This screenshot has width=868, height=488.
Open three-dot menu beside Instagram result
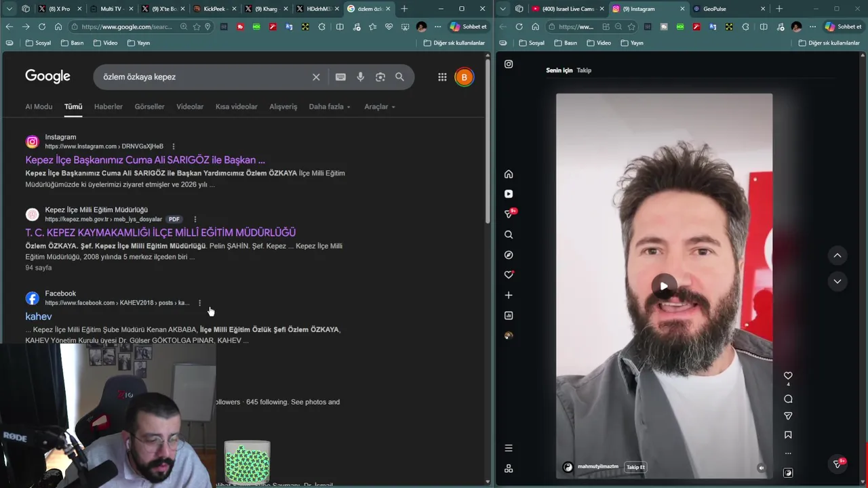(174, 146)
